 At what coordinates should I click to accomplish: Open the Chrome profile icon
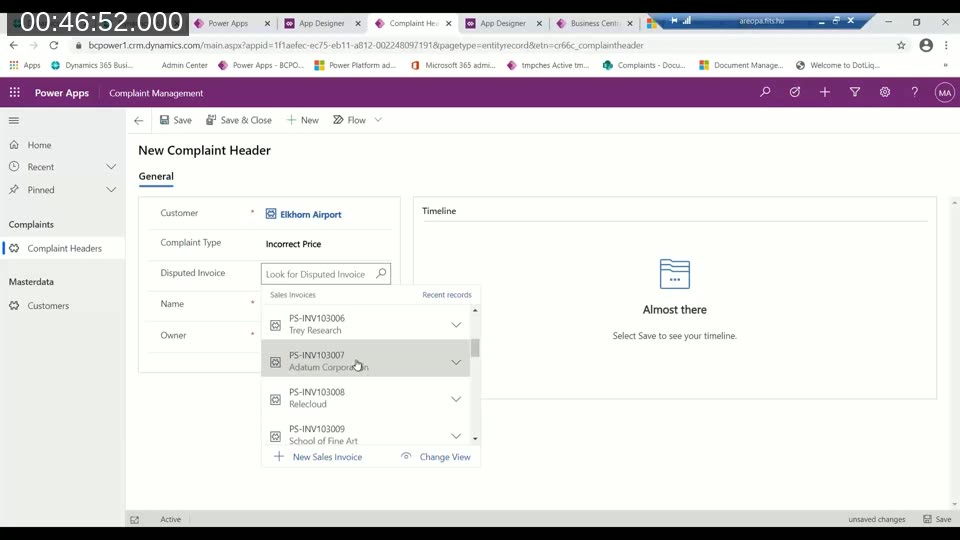coord(926,45)
